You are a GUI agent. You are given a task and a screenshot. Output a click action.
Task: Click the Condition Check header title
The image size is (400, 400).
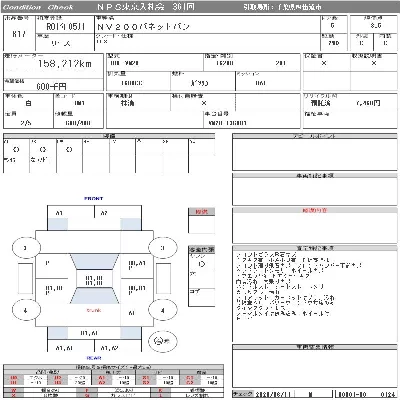pyautogui.click(x=38, y=7)
